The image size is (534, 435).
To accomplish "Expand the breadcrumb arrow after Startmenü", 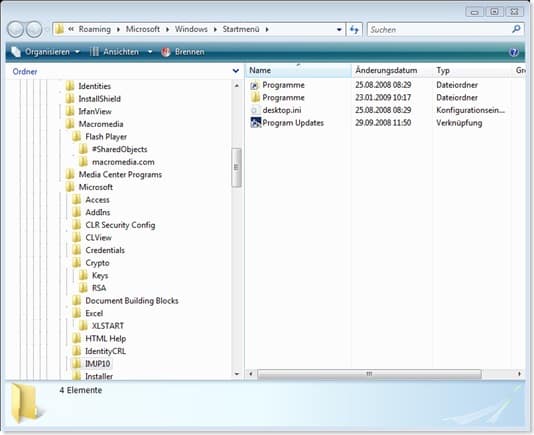I will (x=267, y=30).
